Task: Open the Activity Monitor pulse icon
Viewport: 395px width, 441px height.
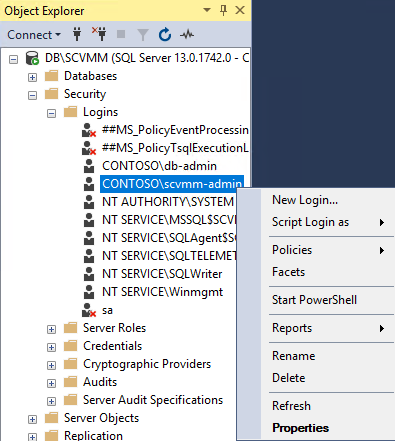Action: coord(187,34)
